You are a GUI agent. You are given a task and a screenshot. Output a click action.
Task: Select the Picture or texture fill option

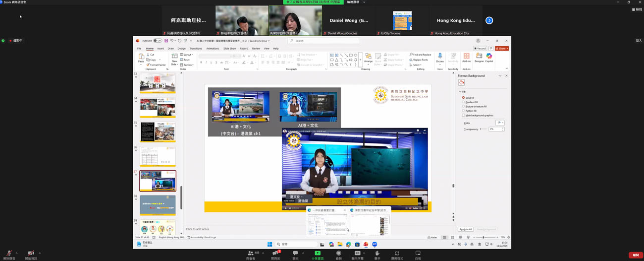pyautogui.click(x=464, y=107)
